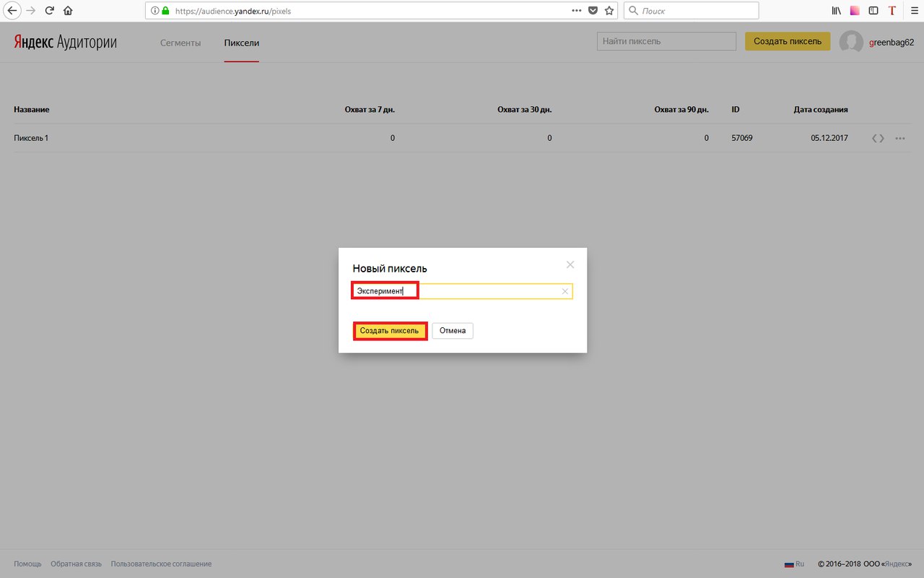924x578 pixels.
Task: Open the Яндекс Аудитории logo link
Action: (65, 42)
